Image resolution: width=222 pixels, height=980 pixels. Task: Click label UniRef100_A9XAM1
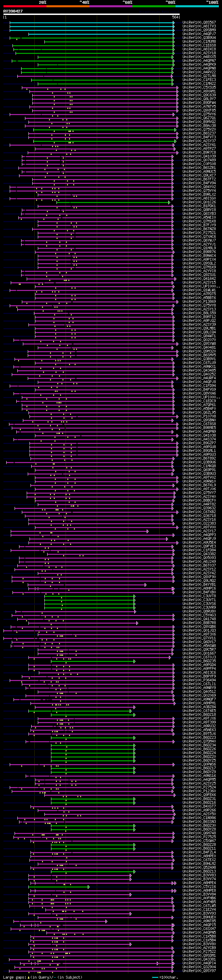point(199,91)
